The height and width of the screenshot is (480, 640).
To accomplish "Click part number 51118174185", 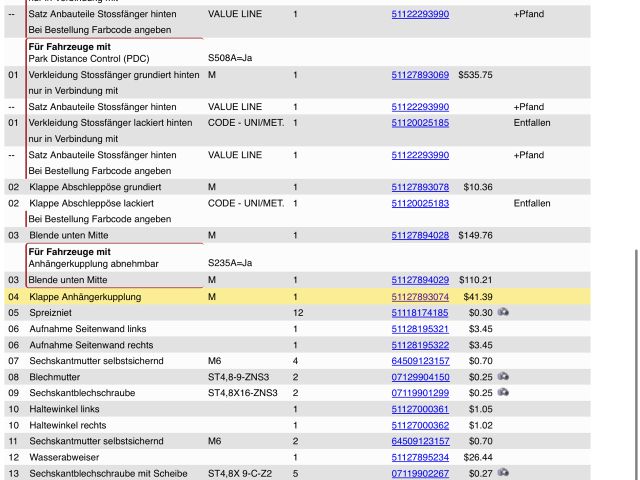I will [420, 313].
